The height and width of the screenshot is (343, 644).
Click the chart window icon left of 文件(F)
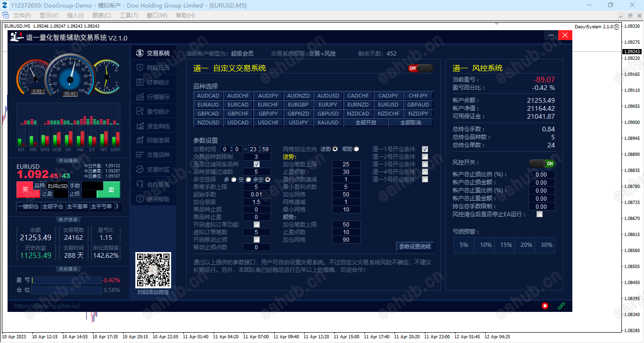pos(6,16)
